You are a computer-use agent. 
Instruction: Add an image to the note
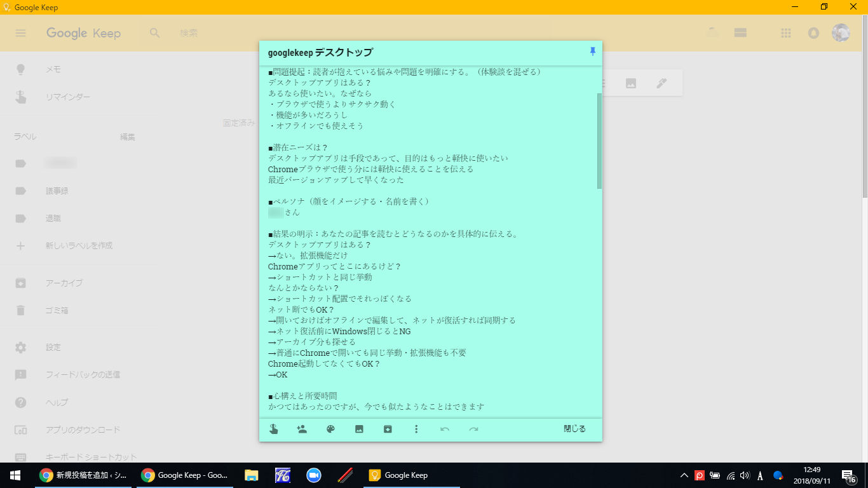click(359, 429)
